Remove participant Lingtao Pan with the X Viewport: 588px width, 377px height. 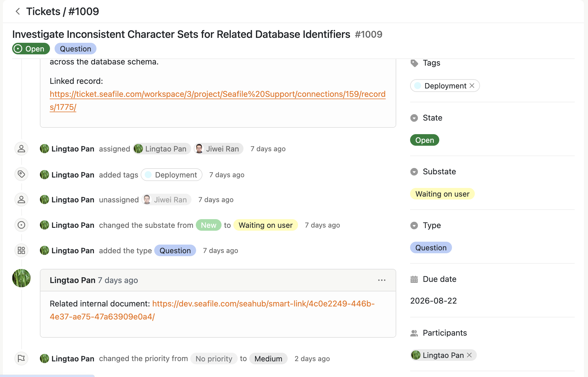(469, 355)
